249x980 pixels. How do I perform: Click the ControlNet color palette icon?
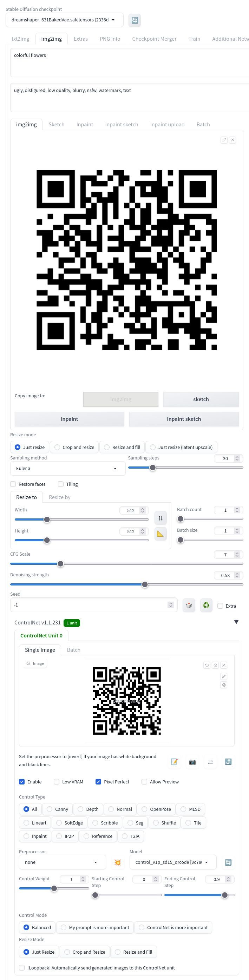[224, 685]
